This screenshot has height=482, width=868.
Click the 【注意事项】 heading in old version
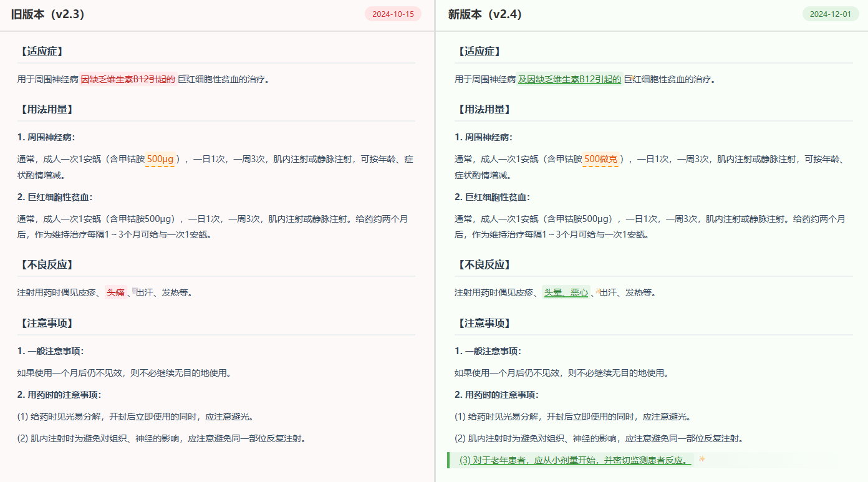(x=47, y=323)
